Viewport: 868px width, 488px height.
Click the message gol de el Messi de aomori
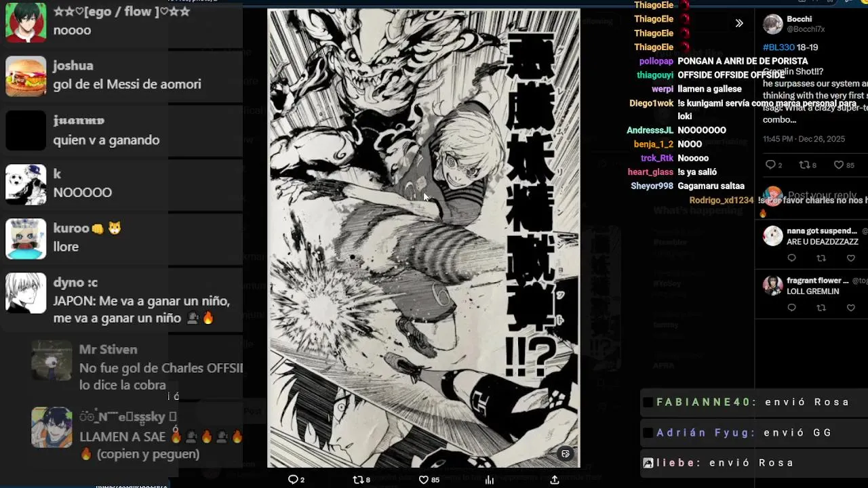[127, 85]
